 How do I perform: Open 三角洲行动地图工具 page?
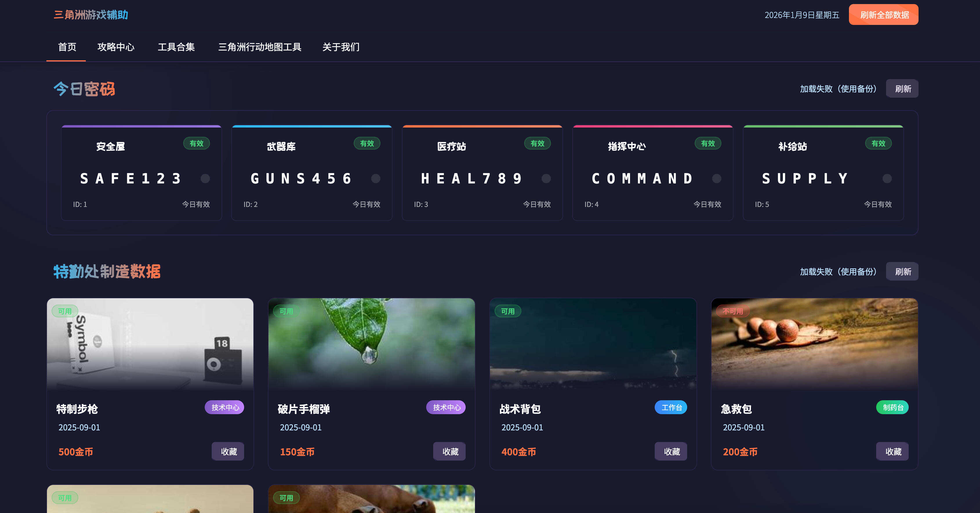pyautogui.click(x=260, y=47)
